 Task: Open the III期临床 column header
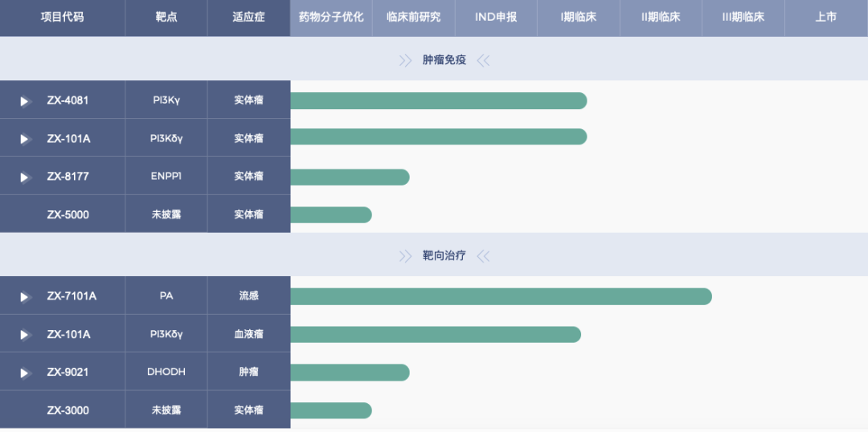pyautogui.click(x=743, y=17)
